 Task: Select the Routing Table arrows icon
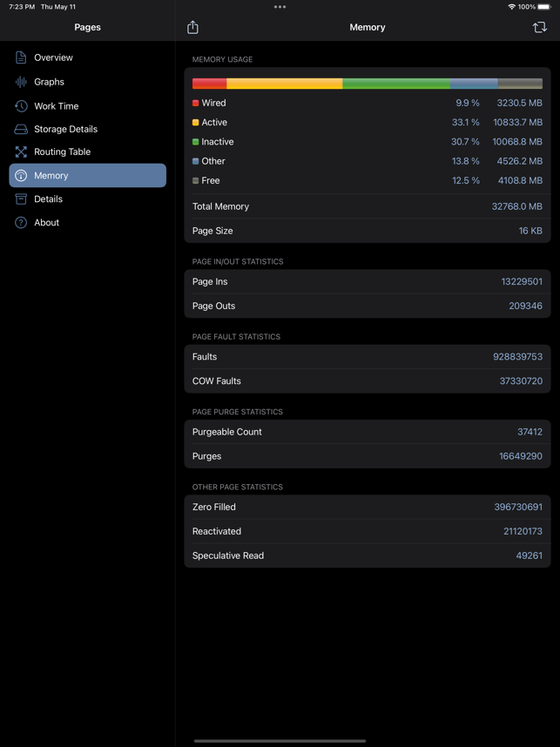[21, 152]
